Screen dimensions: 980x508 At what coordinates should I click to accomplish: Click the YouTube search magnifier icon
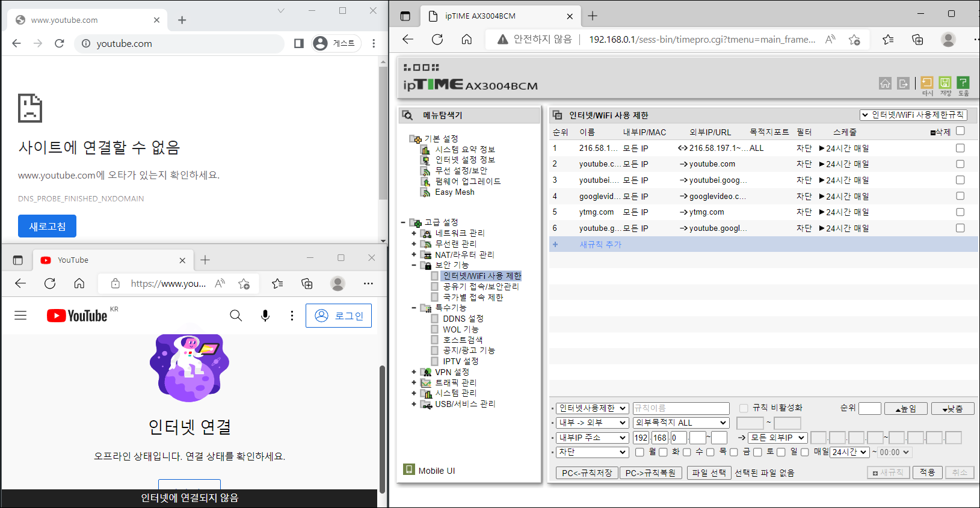pyautogui.click(x=236, y=316)
